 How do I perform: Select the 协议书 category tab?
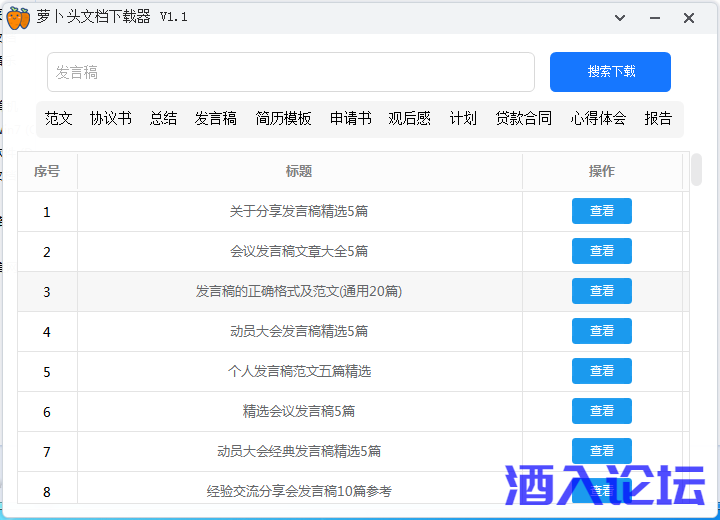coord(111,118)
